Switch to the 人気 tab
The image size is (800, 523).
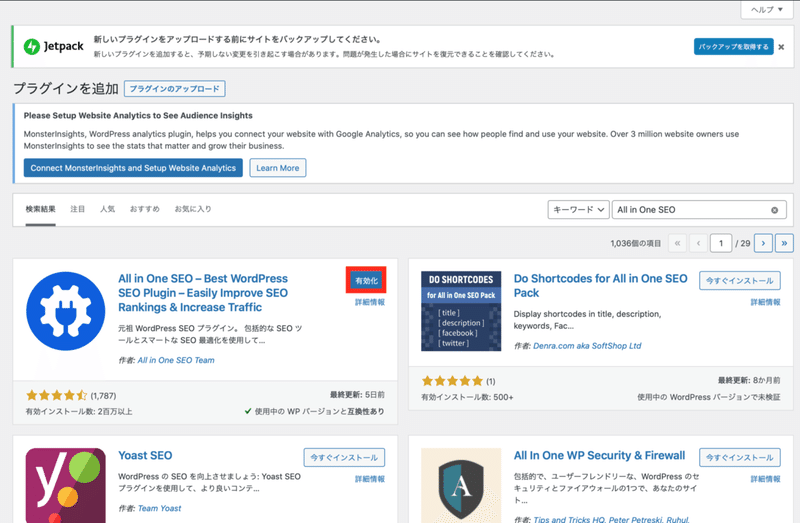coord(107,209)
